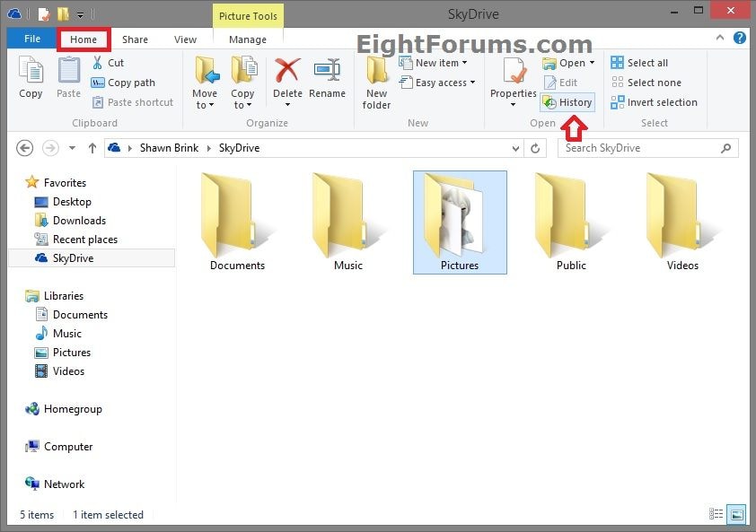Switch to Large icons view in status bar
756x532 pixels.
point(736,514)
